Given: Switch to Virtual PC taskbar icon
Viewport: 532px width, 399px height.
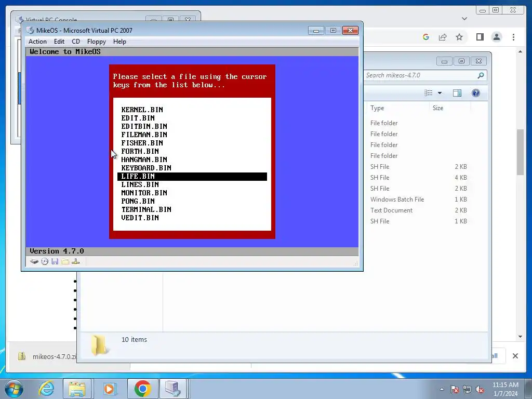Looking at the screenshot, I should pos(172,389).
